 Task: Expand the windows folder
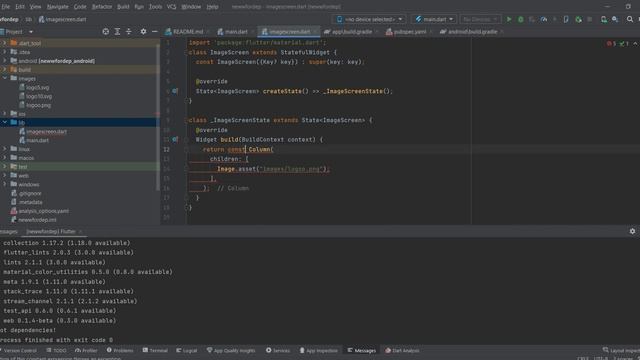pos(4,184)
